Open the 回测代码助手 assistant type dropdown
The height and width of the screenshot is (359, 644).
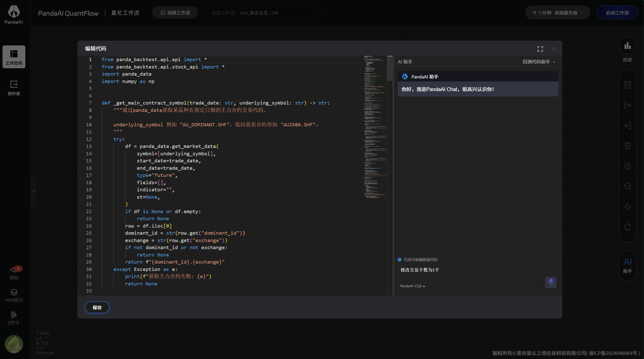coord(539,62)
